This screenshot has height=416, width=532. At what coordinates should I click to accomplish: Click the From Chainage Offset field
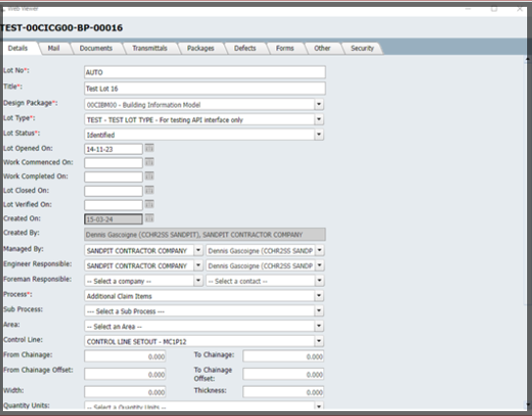pos(125,374)
